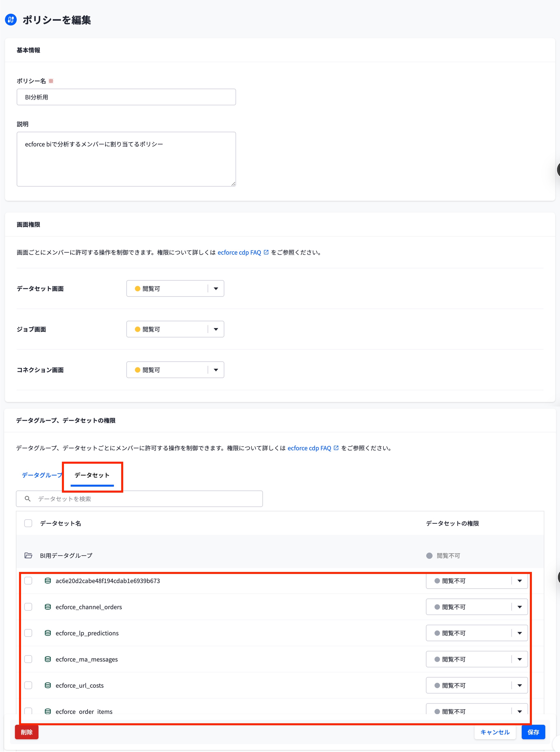Open the permission dropdown for ecforce_lp_predictions
This screenshot has height=752, width=560.
(x=477, y=633)
